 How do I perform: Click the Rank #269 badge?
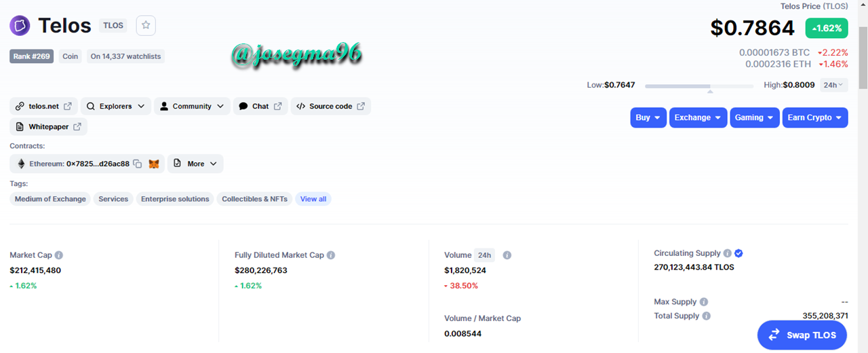(x=32, y=56)
